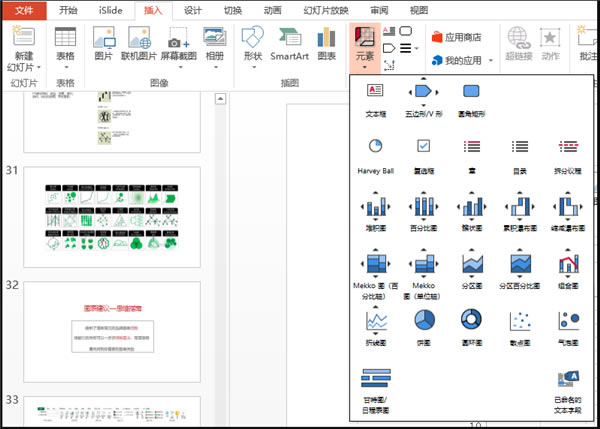
Task: Open the 审阅 Review tab
Action: (379, 10)
